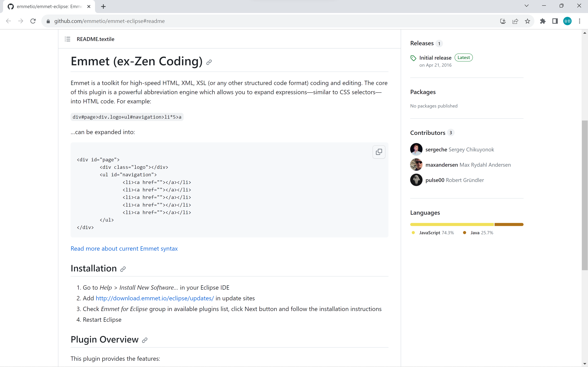
Task: Open the Chrome profile avatar menu
Action: coord(567,21)
